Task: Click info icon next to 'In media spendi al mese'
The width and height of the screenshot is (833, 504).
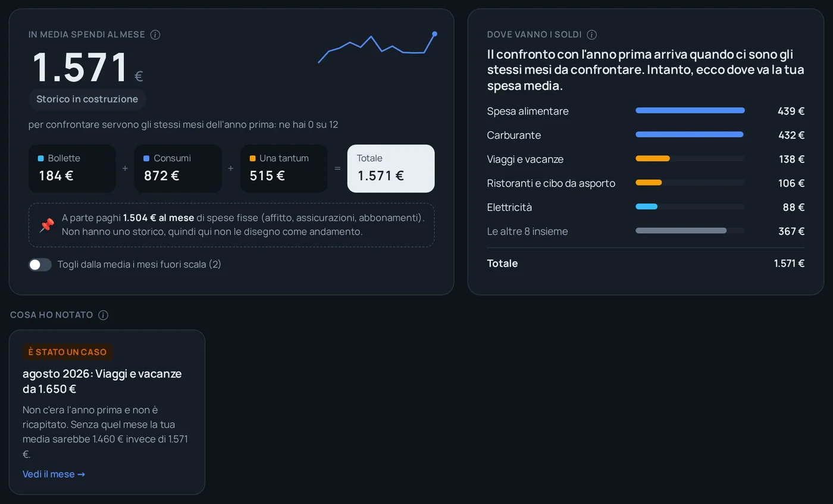Action: click(x=155, y=35)
